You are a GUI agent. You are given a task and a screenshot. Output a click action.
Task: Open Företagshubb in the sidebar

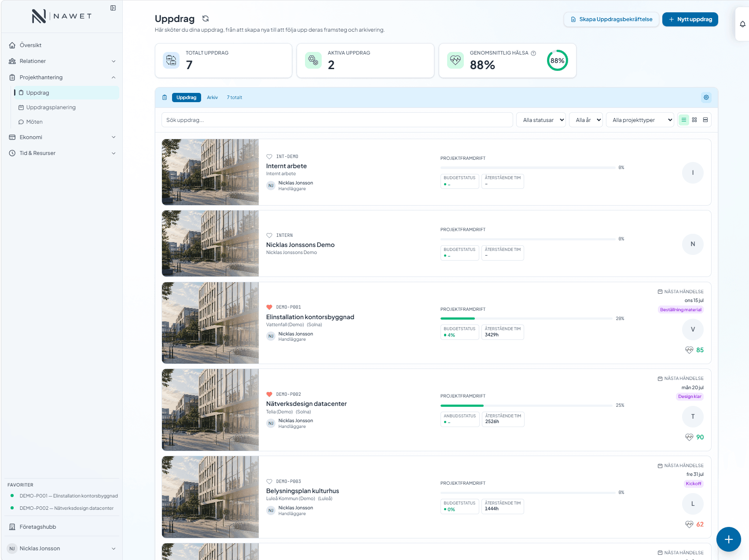[x=62, y=527]
